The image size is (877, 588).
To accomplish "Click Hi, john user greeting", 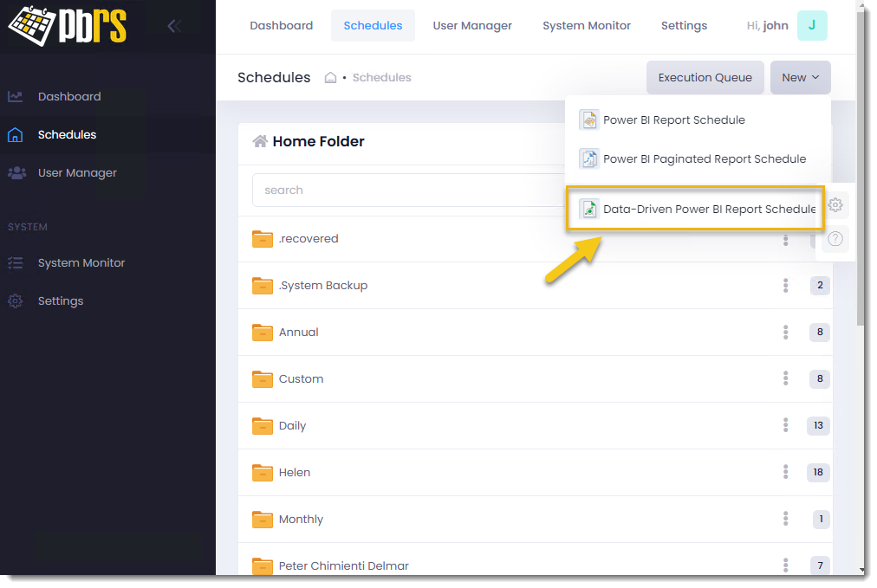I will [x=768, y=26].
